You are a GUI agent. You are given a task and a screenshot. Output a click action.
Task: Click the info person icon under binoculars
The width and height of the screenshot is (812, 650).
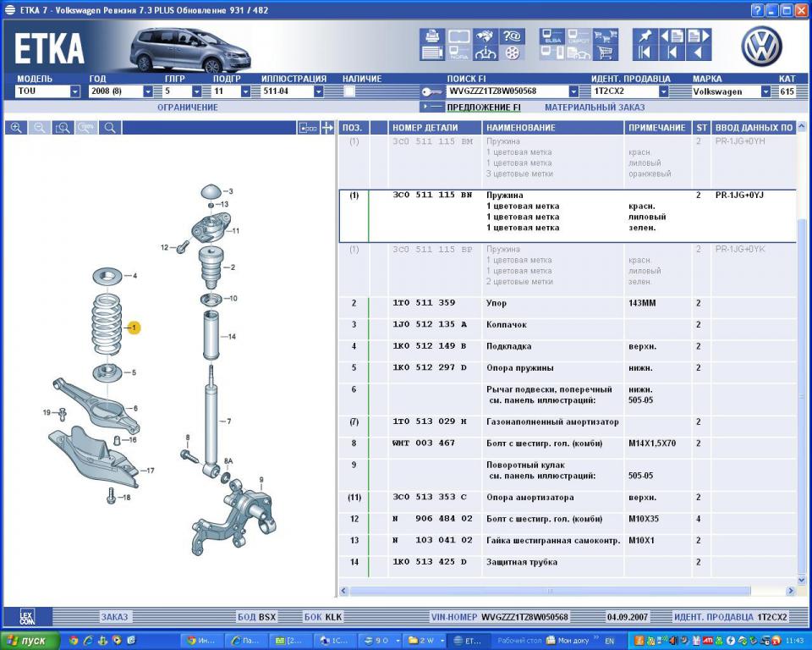point(486,52)
